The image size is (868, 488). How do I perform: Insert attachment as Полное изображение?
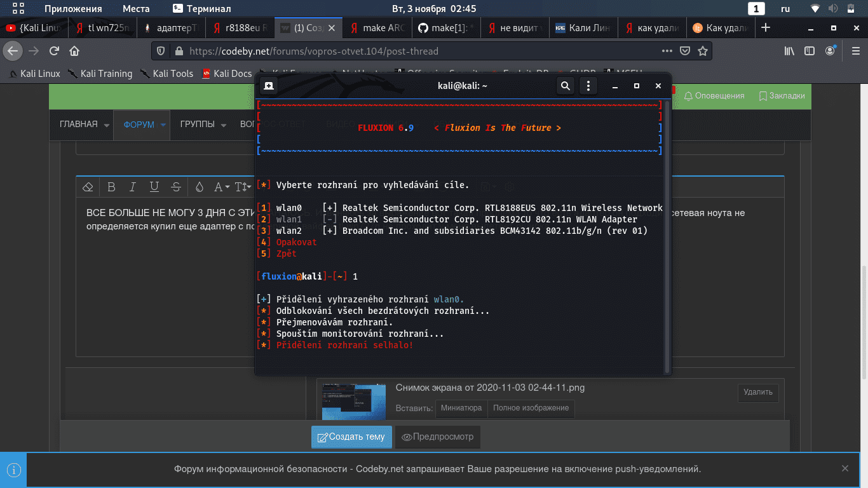[x=531, y=408]
